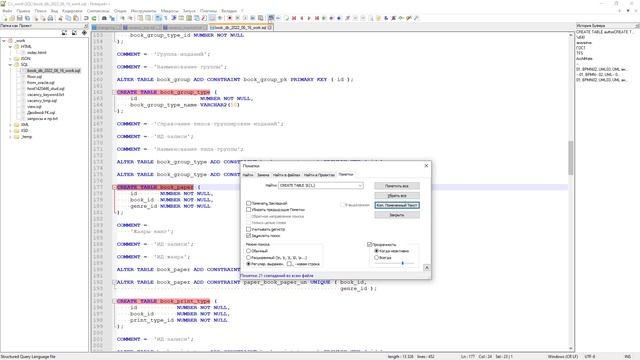Click the Print toolbar icon
The image size is (640, 360).
point(50,18)
